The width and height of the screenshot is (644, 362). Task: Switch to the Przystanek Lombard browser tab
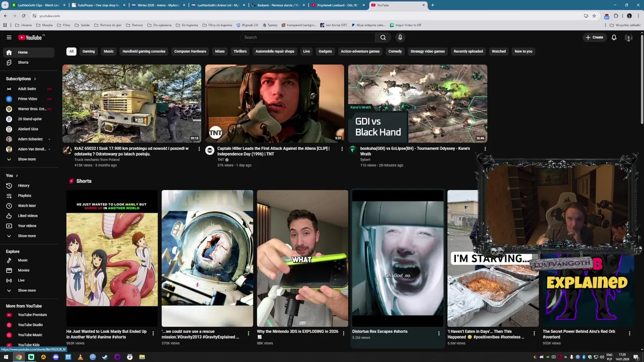tap(337, 5)
